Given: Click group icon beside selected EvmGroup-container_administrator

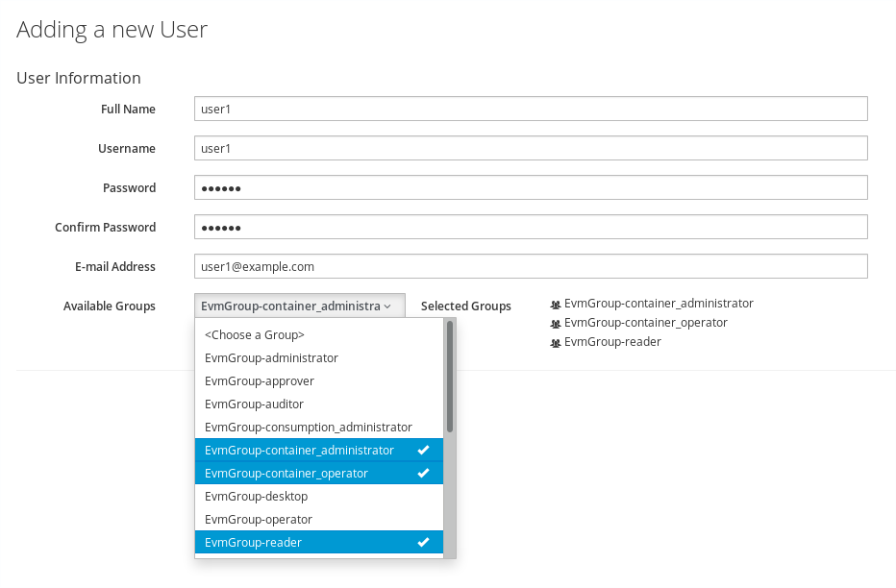Looking at the screenshot, I should pyautogui.click(x=555, y=304).
